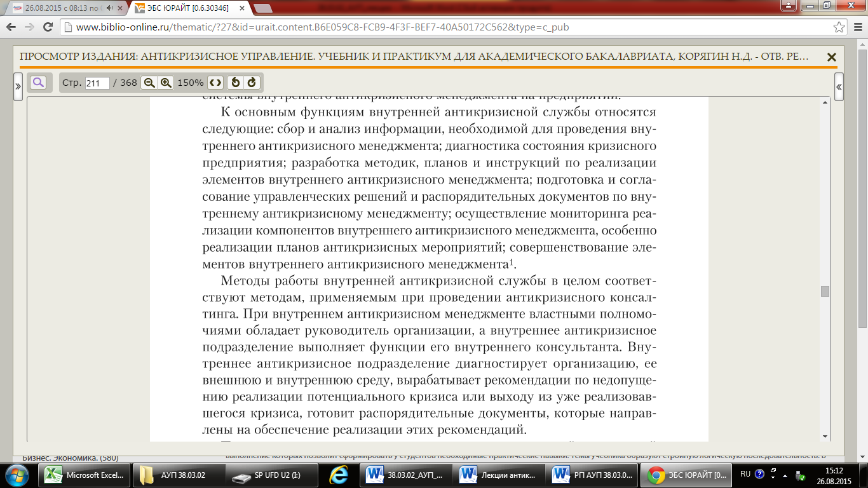Viewport: 868px width, 488px height.
Task: Open a new browser tab
Action: (263, 8)
